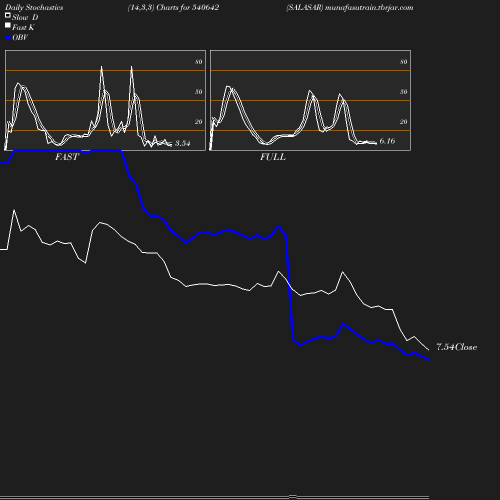Image resolution: width=500 pixels, height=500 pixels.
Task: Click the FULL chart label
Action: point(273,157)
